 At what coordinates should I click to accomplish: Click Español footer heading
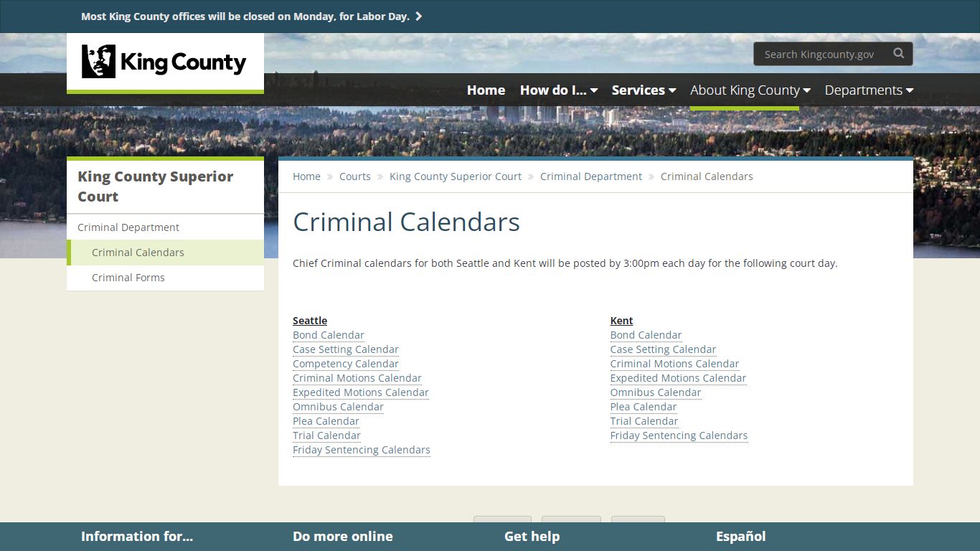click(x=740, y=536)
